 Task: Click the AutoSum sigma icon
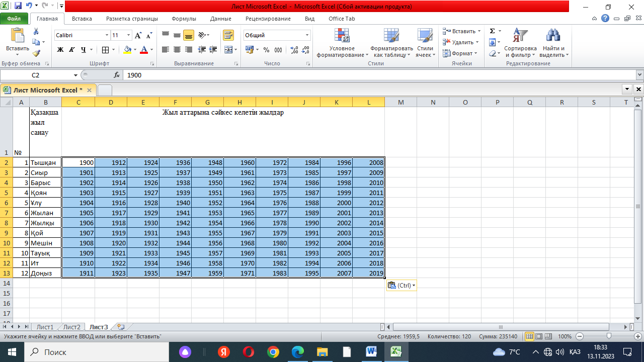coord(493,31)
